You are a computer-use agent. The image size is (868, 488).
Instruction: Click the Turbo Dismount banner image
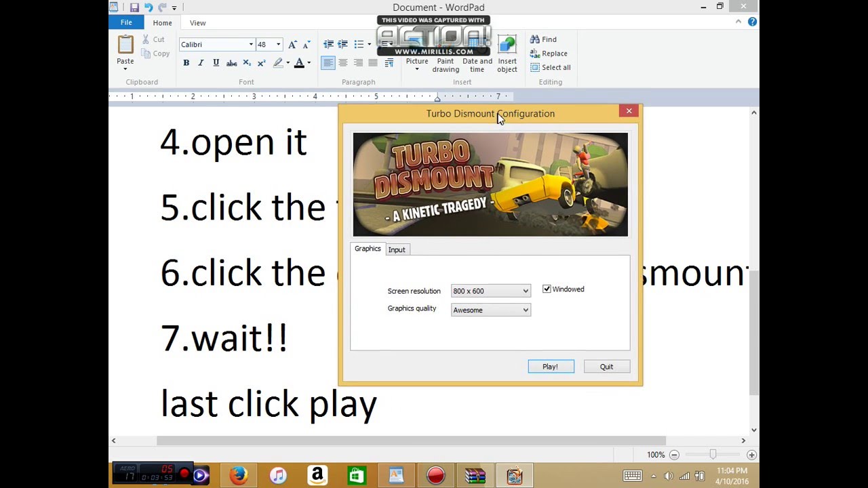[490, 184]
